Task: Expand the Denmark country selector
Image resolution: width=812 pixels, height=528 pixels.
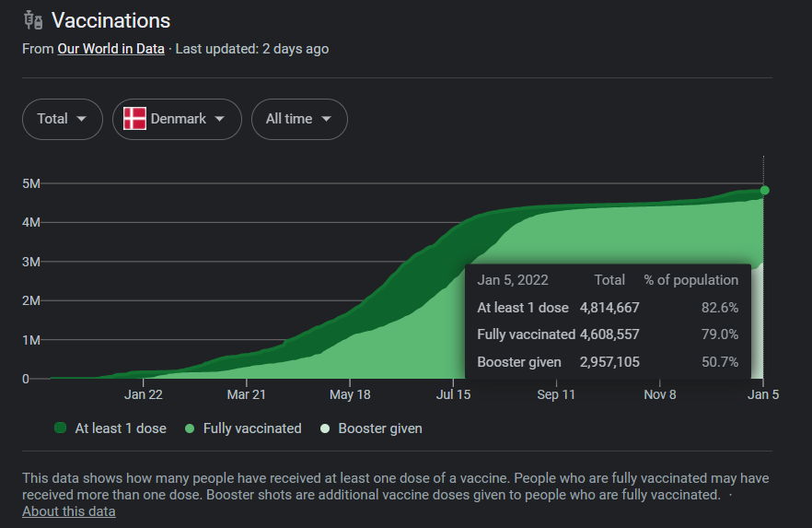Action: [x=177, y=119]
